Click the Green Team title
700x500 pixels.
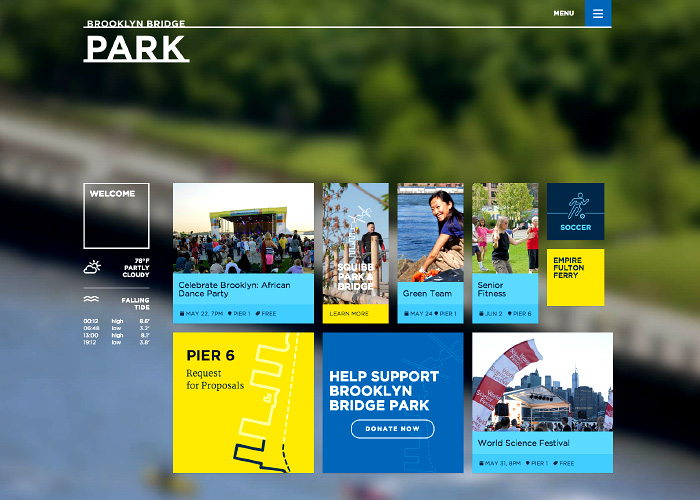[427, 293]
